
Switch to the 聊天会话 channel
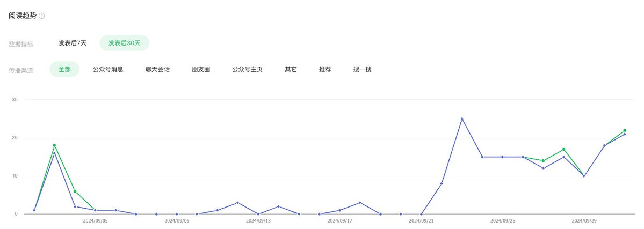[x=158, y=69]
